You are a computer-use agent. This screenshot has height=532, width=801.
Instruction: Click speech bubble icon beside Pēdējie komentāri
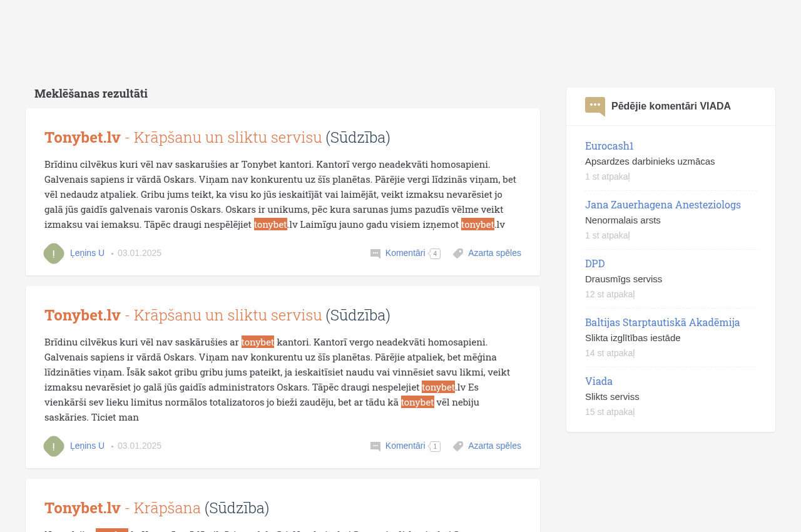click(x=595, y=106)
